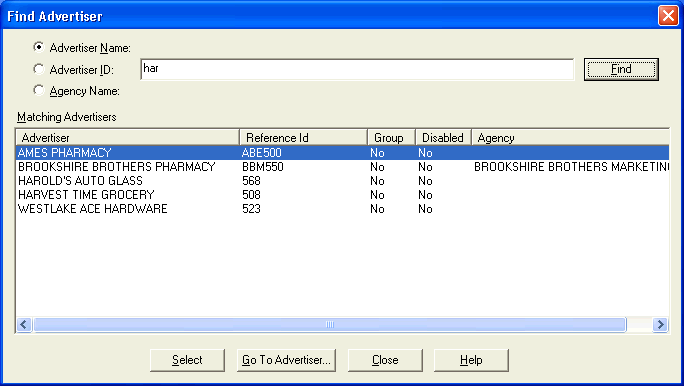Sort by the Disabled column header
Image resolution: width=684 pixels, height=386 pixels.
click(443, 137)
